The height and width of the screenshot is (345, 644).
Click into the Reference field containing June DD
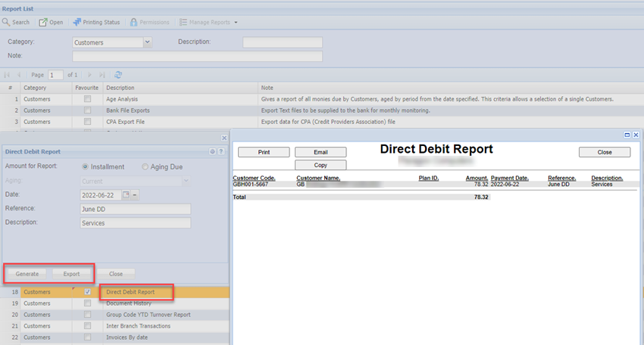click(135, 209)
